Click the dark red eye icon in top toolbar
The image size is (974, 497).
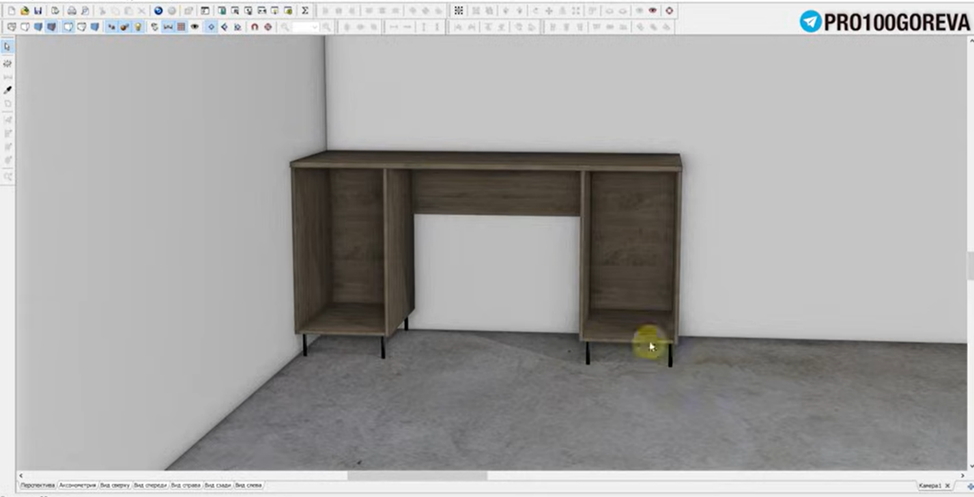pyautogui.click(x=652, y=11)
